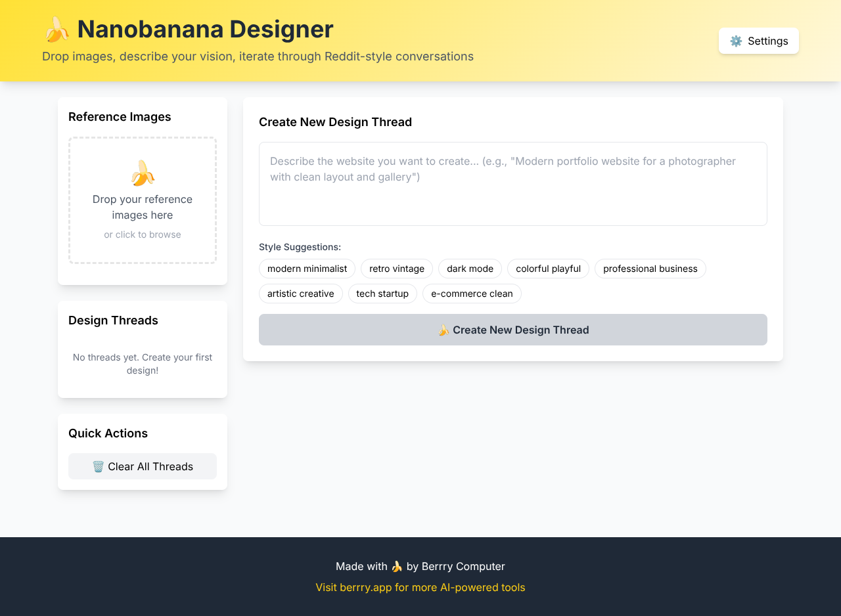
Task: Open the Settings panel
Action: click(759, 41)
